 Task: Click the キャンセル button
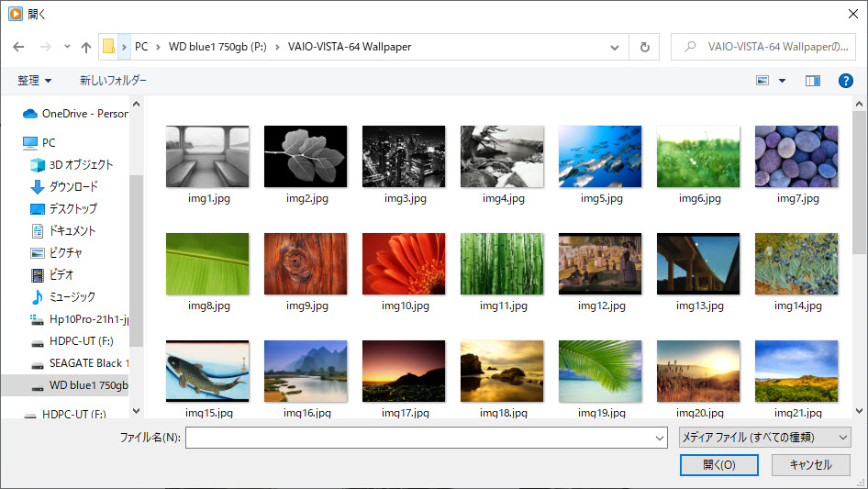click(810, 465)
